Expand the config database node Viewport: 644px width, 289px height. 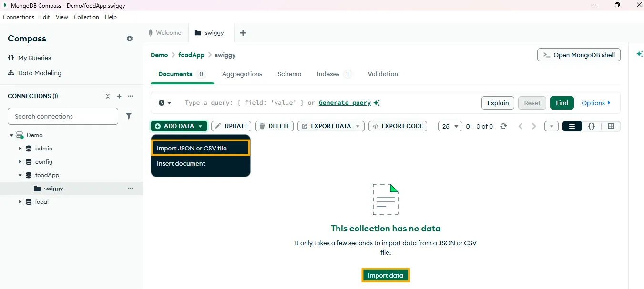(20, 162)
